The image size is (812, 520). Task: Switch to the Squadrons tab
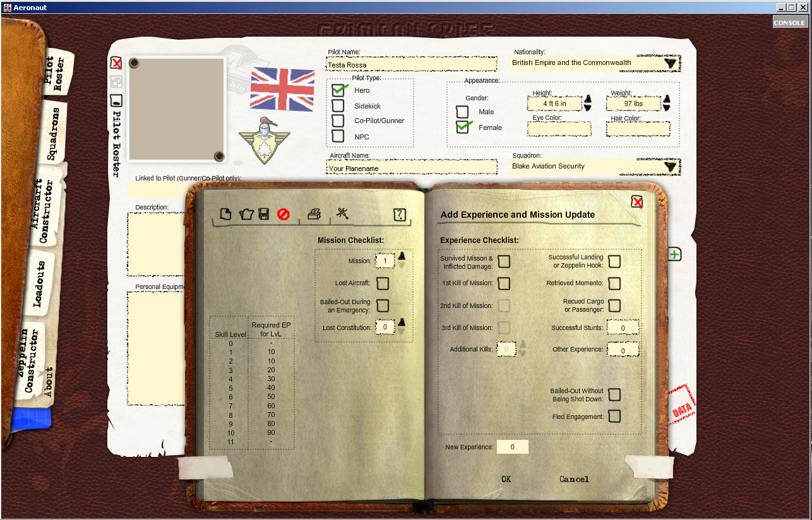click(54, 134)
